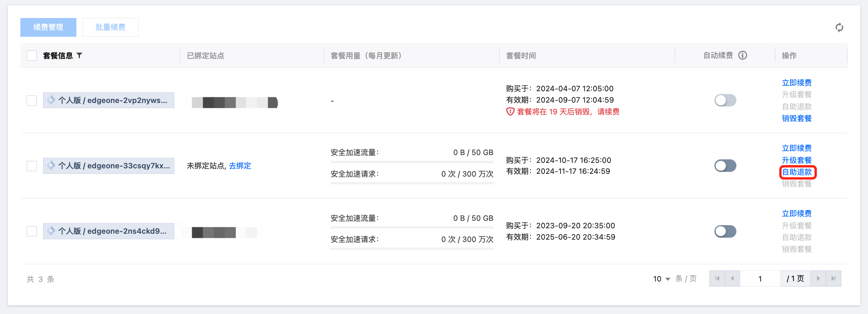Screen dimensions: 868x314
Task: Click 自助退款 for edgeone-33csqy7kx plan
Action: point(797,172)
